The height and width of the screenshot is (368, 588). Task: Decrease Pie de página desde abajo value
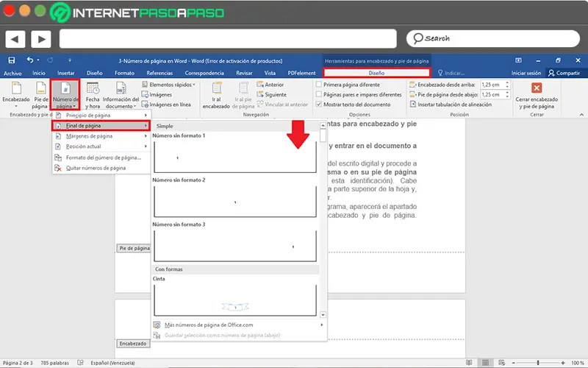pos(507,96)
